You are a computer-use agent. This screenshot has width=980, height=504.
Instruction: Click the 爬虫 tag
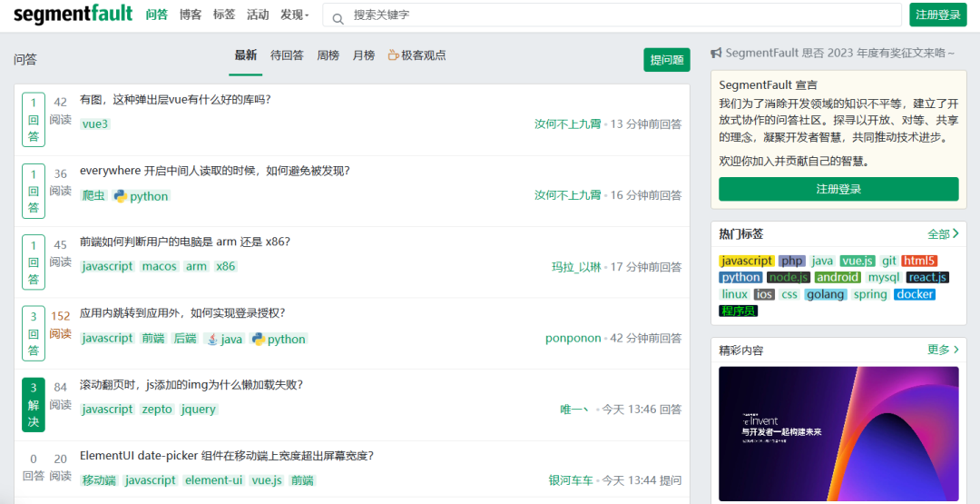click(x=93, y=196)
